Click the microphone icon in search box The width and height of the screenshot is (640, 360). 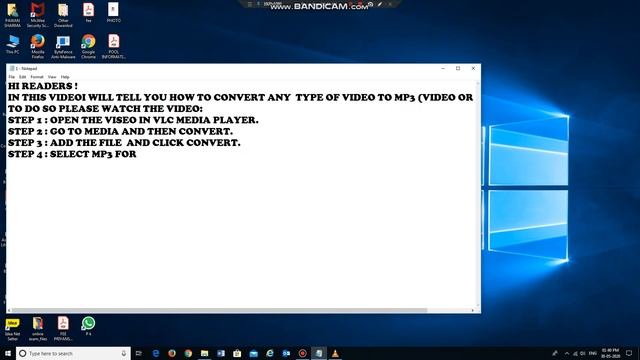point(124,353)
